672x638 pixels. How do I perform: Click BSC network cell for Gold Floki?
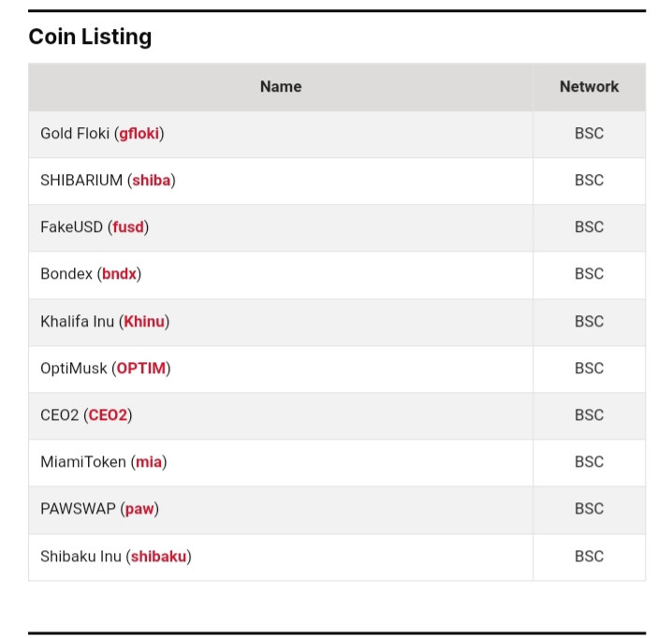(x=589, y=134)
